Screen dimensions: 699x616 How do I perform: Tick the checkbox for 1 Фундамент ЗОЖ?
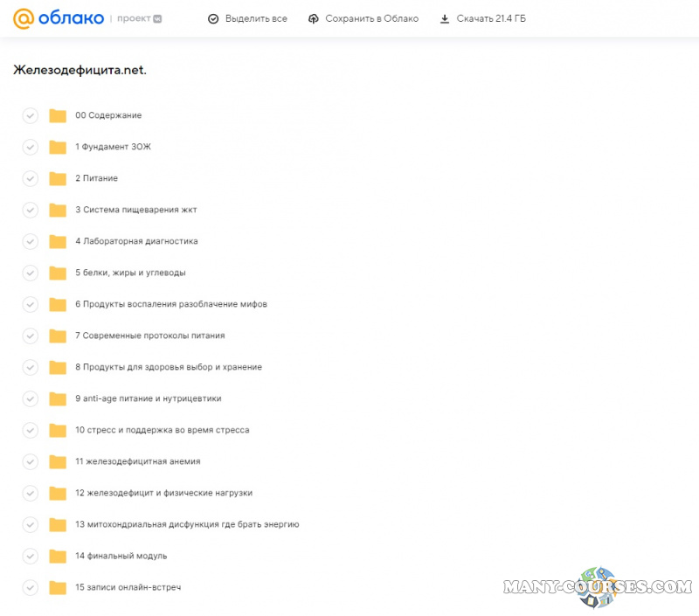[31, 147]
